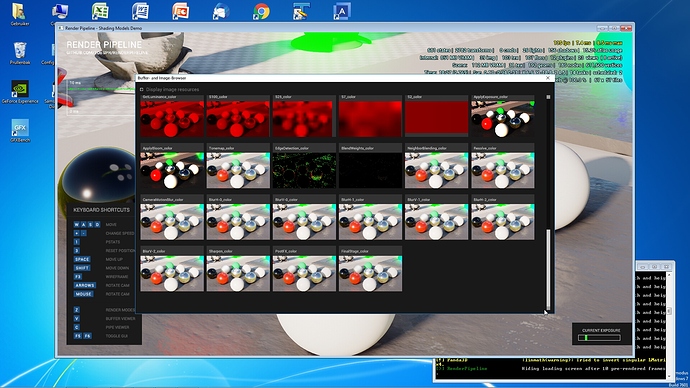The width and height of the screenshot is (690, 388).
Task: Click the Current Exposure indicator bar
Action: click(x=599, y=337)
